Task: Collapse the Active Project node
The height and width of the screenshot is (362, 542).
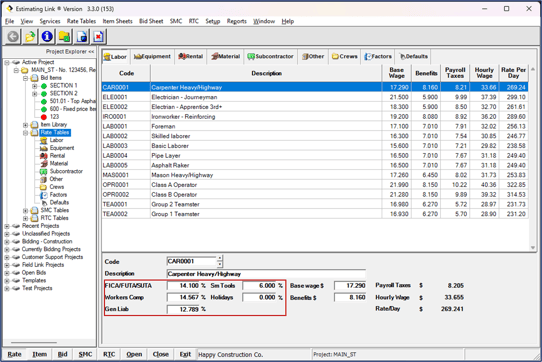Action: pyautogui.click(x=7, y=63)
